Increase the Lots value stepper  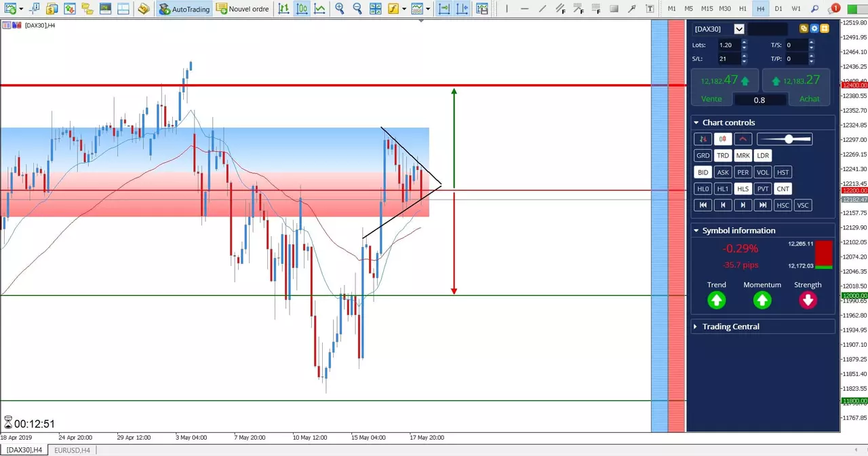pos(744,42)
